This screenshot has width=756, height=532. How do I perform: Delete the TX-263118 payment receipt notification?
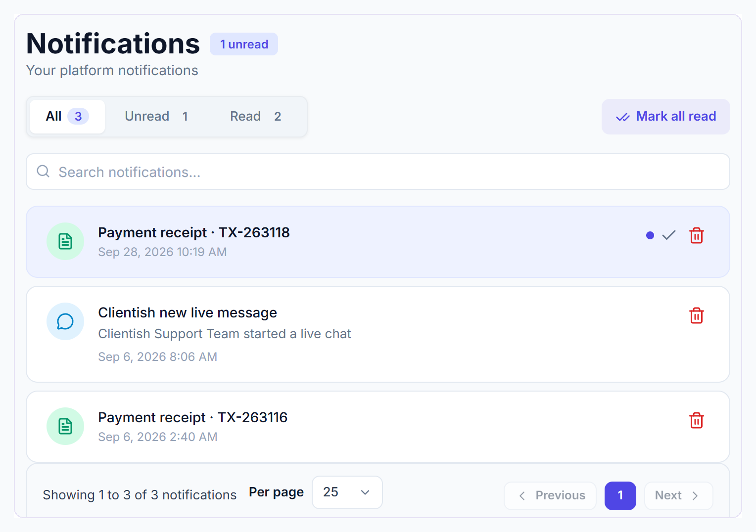coord(697,235)
